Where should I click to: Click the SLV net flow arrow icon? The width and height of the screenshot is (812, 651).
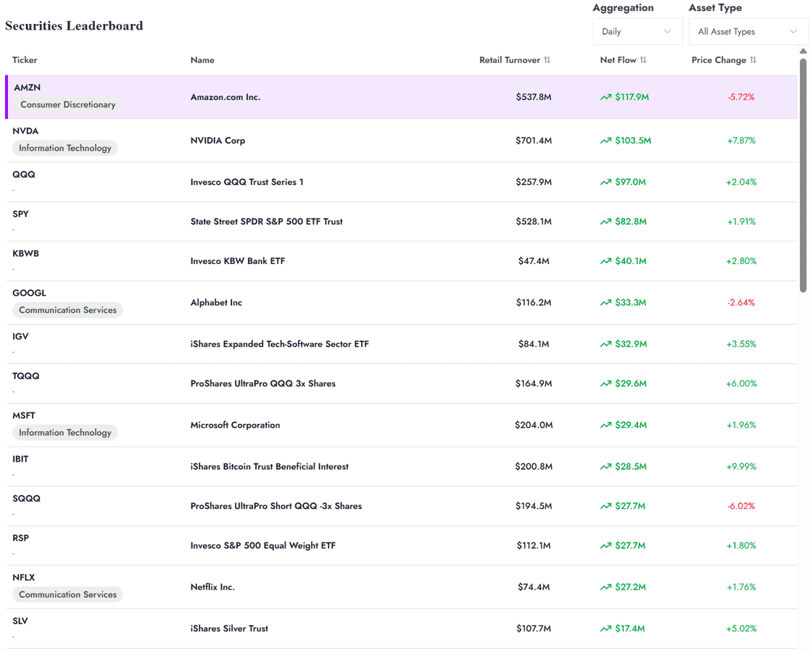(605, 629)
